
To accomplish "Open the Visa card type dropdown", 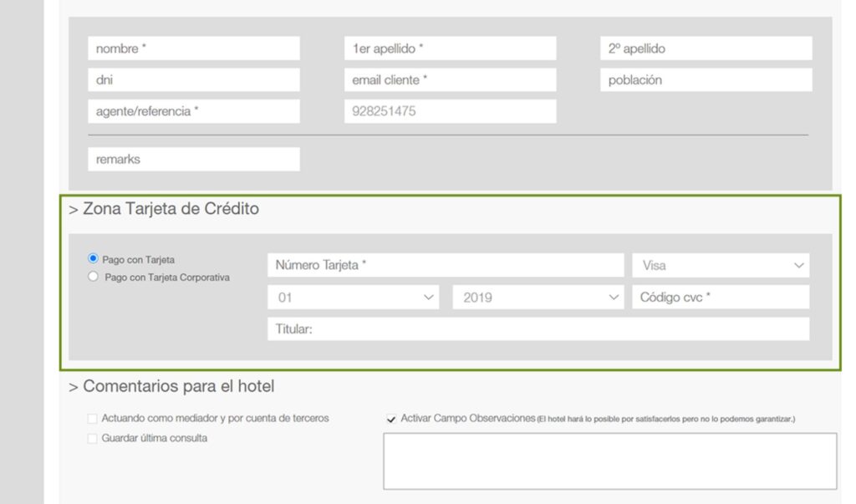I will 721,265.
